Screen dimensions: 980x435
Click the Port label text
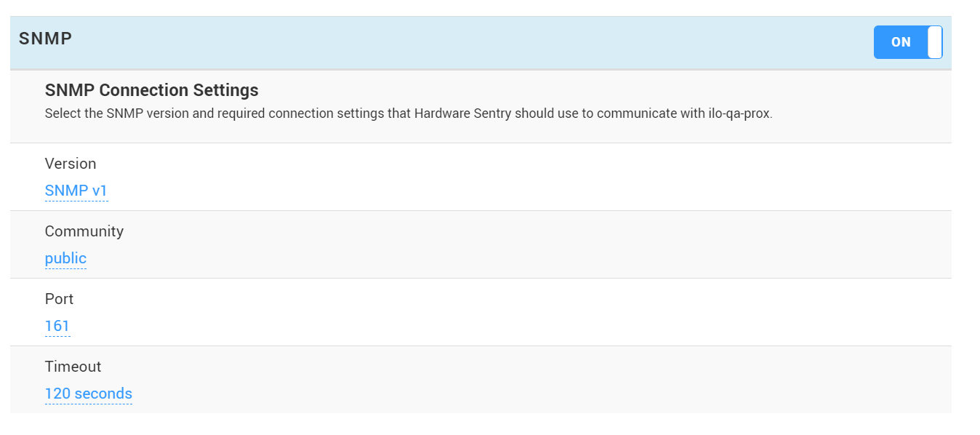pos(59,299)
